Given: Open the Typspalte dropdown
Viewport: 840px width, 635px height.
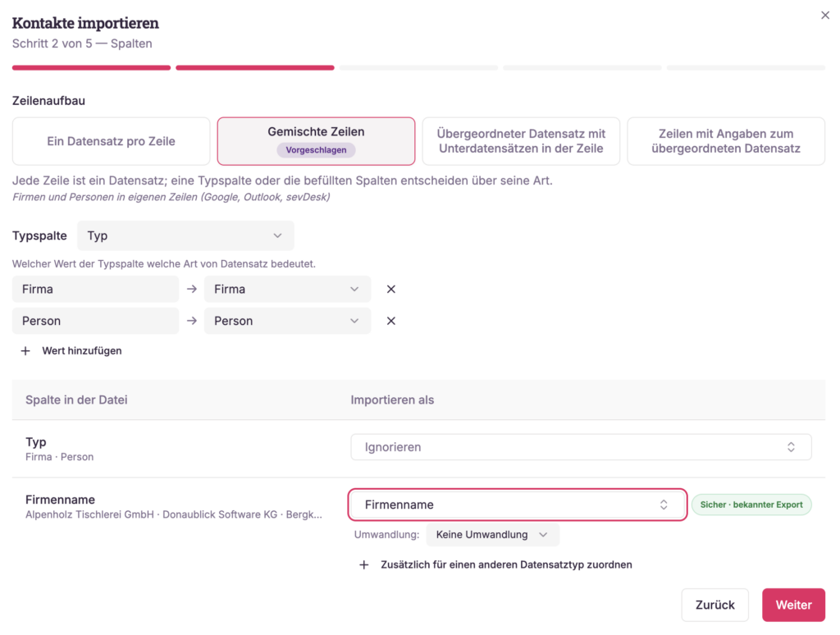Looking at the screenshot, I should (x=185, y=235).
